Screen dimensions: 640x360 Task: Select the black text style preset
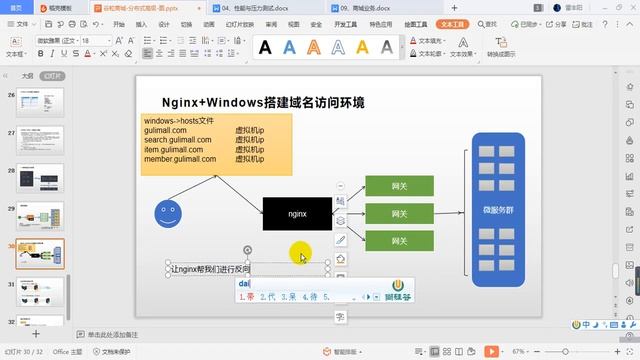coord(265,47)
